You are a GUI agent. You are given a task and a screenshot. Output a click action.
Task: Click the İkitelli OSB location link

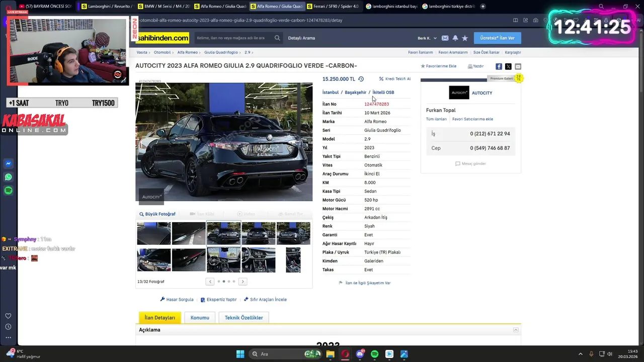[383, 93]
